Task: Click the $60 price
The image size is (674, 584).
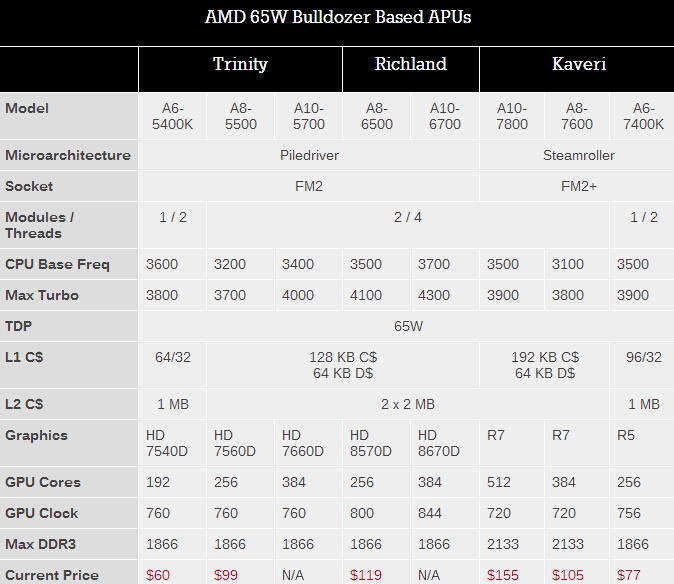Action: pyautogui.click(x=158, y=575)
